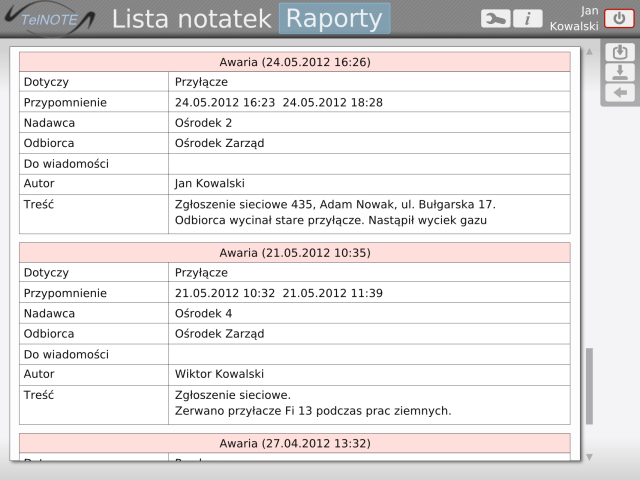Select header Awaria (24.05.2012 16:26)

pyautogui.click(x=295, y=62)
